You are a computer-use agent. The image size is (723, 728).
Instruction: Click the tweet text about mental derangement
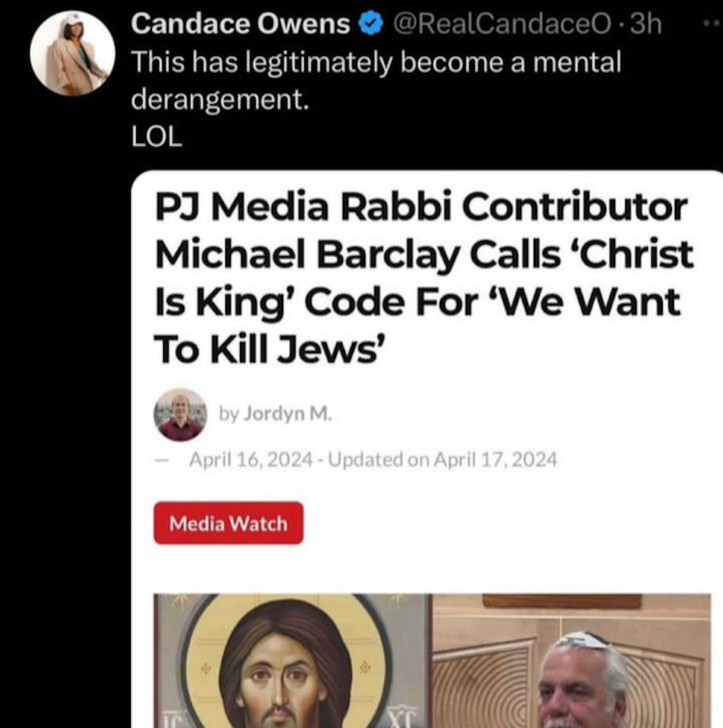pos(375,80)
